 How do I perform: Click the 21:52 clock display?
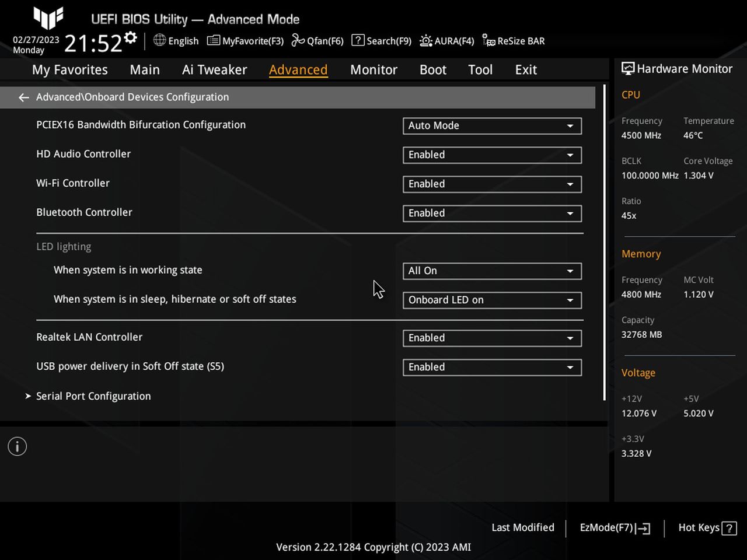[x=93, y=43]
